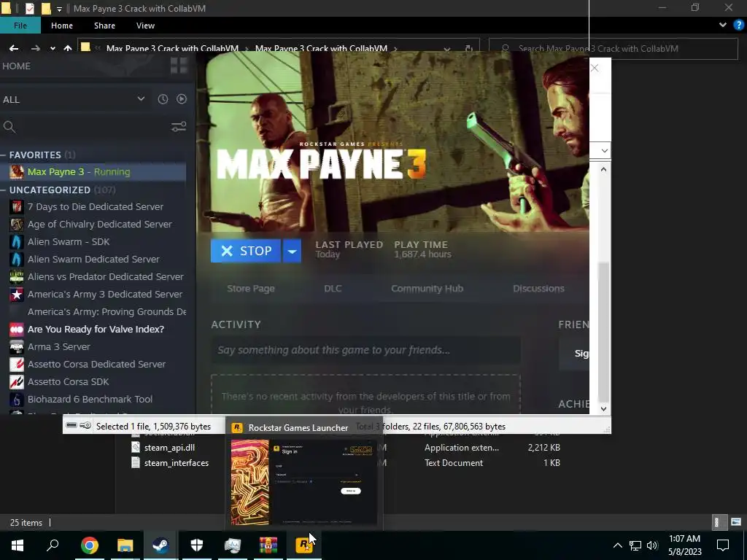
Task: Show hidden system tray icons chevron
Action: click(x=617, y=545)
